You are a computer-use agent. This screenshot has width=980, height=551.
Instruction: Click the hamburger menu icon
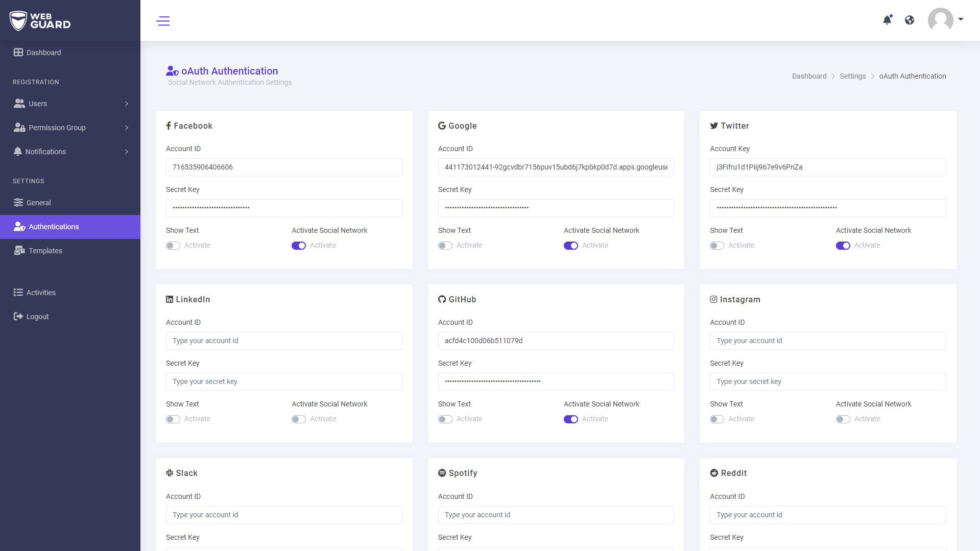click(x=163, y=21)
